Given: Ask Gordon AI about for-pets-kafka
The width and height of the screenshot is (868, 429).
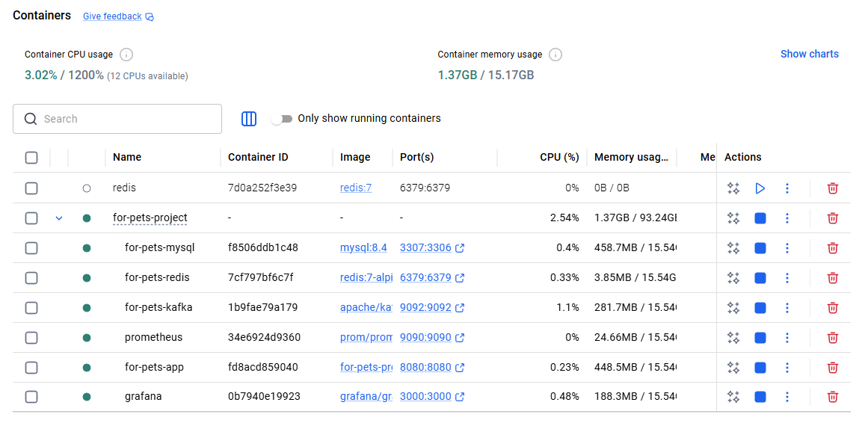Looking at the screenshot, I should [x=733, y=308].
